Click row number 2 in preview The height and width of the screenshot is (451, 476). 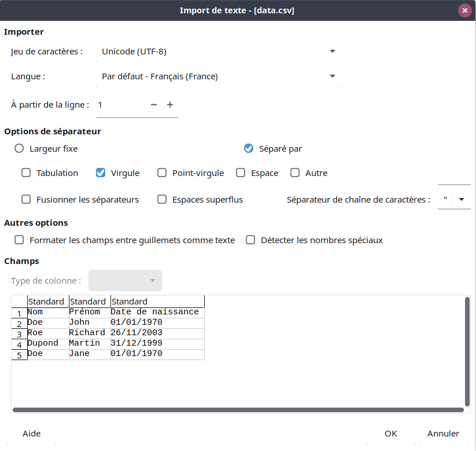click(19, 324)
